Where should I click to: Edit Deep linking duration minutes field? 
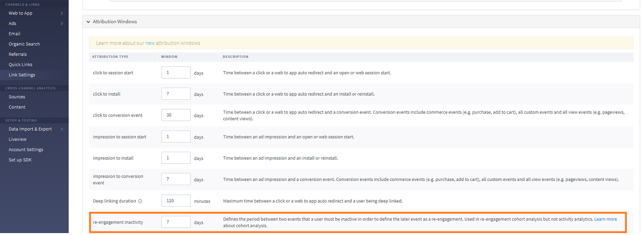176,201
